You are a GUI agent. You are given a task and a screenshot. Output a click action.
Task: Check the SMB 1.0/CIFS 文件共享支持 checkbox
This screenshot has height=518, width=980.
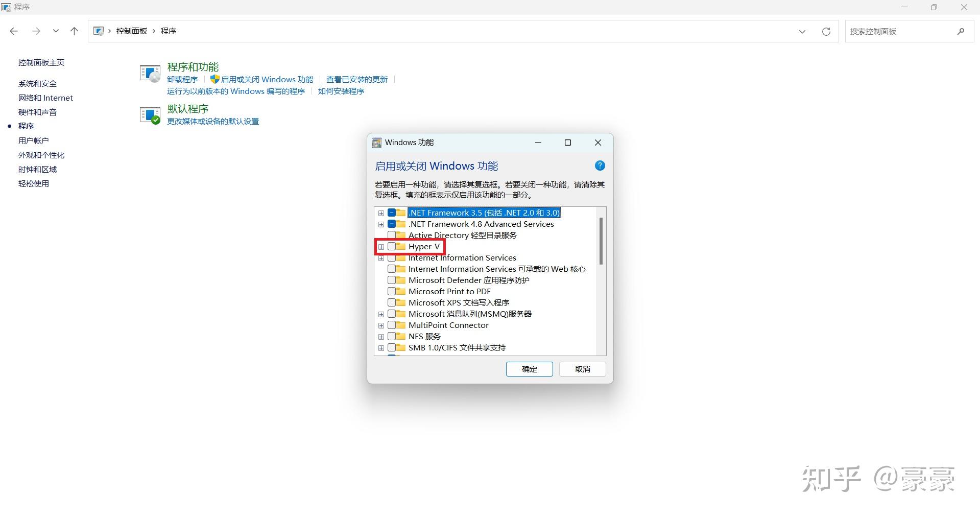pyautogui.click(x=392, y=347)
